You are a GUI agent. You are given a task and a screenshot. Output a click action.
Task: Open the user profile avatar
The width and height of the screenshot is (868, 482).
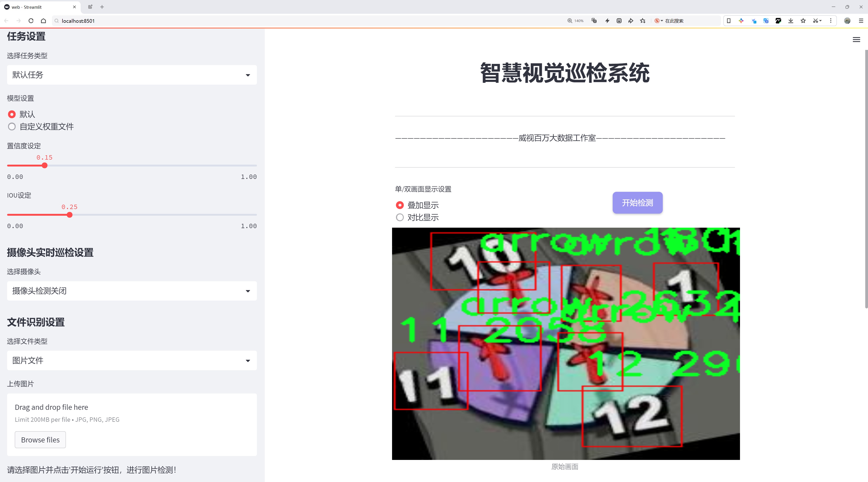click(x=847, y=20)
